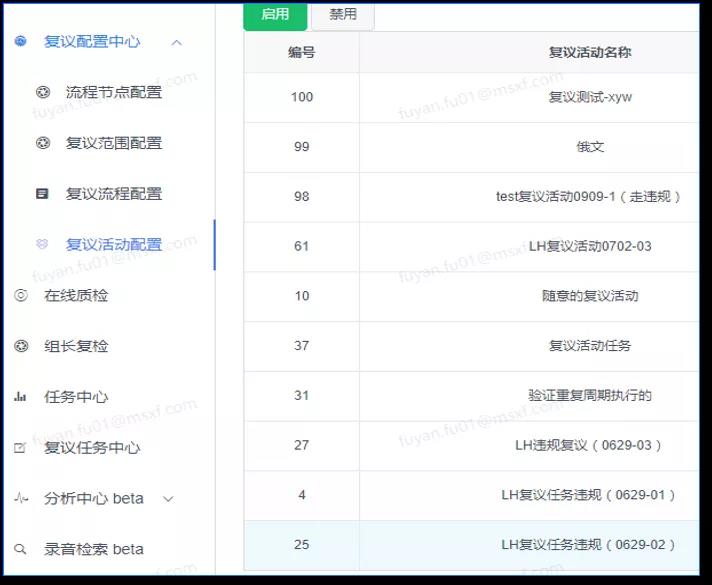
Task: Click the 复议任务中心 edit icon
Action: tap(21, 448)
